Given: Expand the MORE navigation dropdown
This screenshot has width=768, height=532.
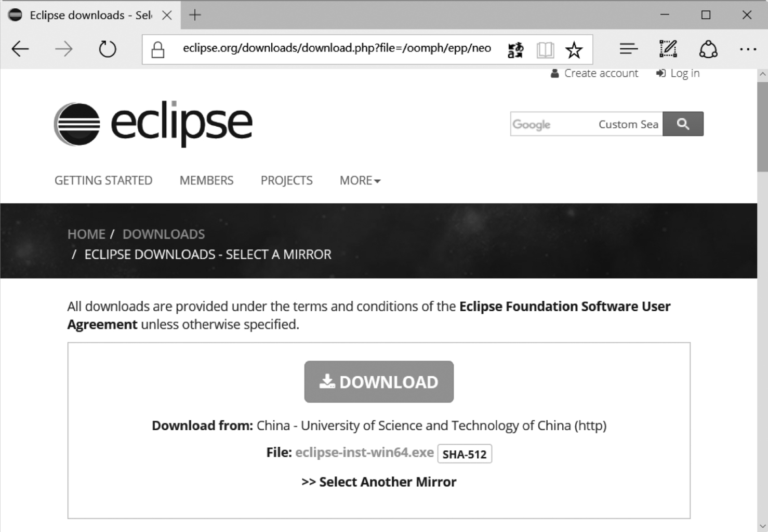Looking at the screenshot, I should pyautogui.click(x=360, y=180).
